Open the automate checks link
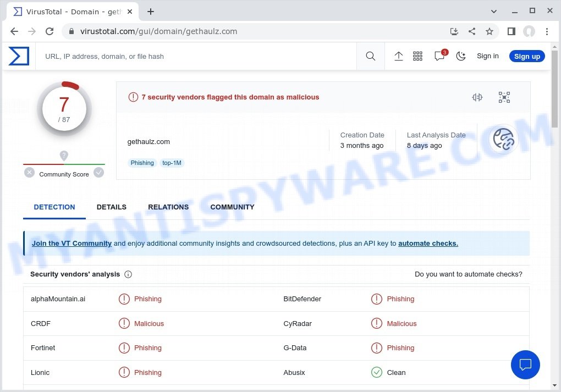 (x=428, y=243)
